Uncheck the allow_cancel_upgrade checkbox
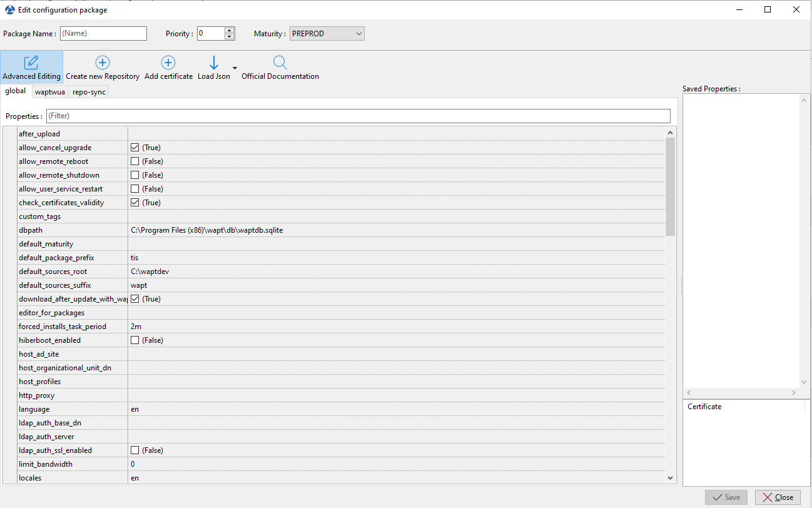 [134, 148]
